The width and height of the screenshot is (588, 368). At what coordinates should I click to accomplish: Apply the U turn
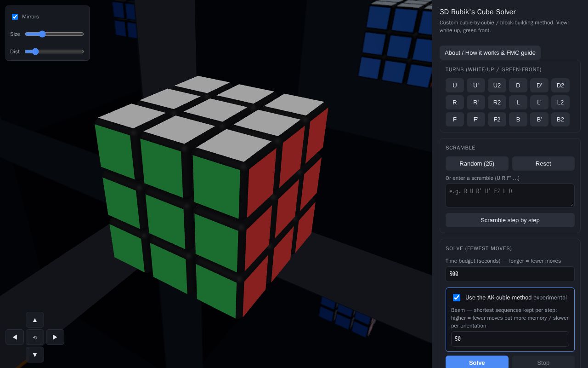click(x=455, y=85)
